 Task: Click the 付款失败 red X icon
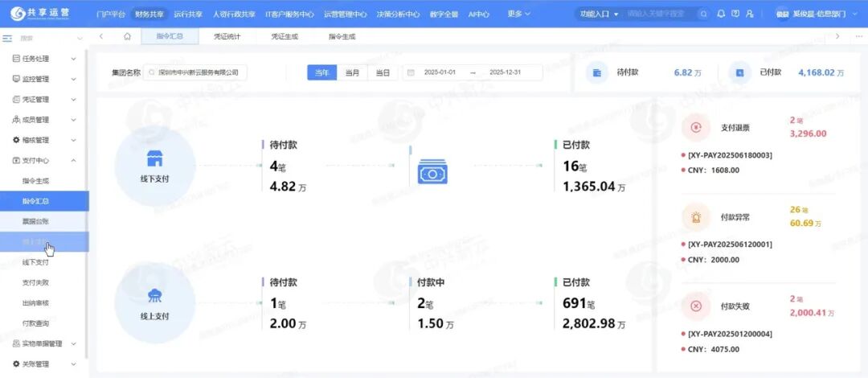(696, 306)
